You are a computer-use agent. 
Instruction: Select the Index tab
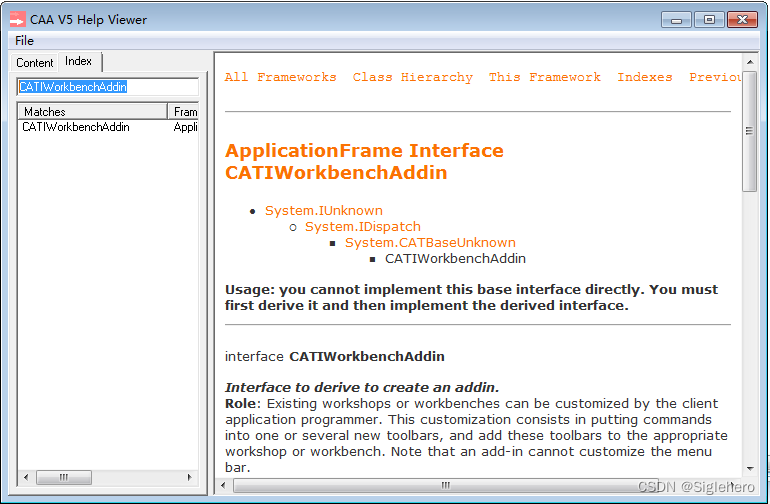click(79, 62)
